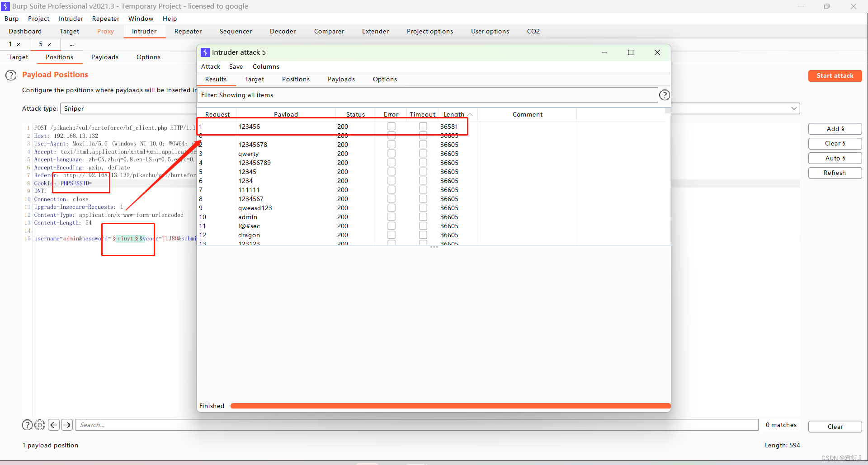Toggle Timeout checkbox for payload qwerty
The image size is (868, 465).
pyautogui.click(x=423, y=154)
